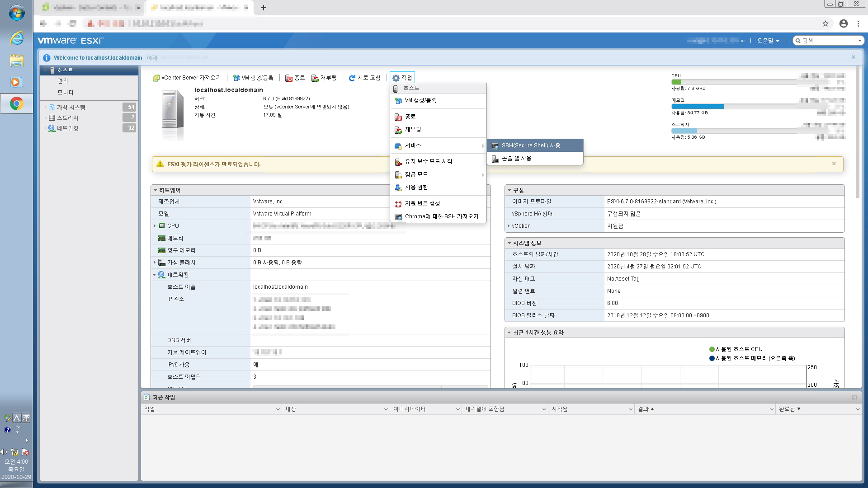Collapse the 구성 section
This screenshot has height=488, width=868.
click(509, 190)
